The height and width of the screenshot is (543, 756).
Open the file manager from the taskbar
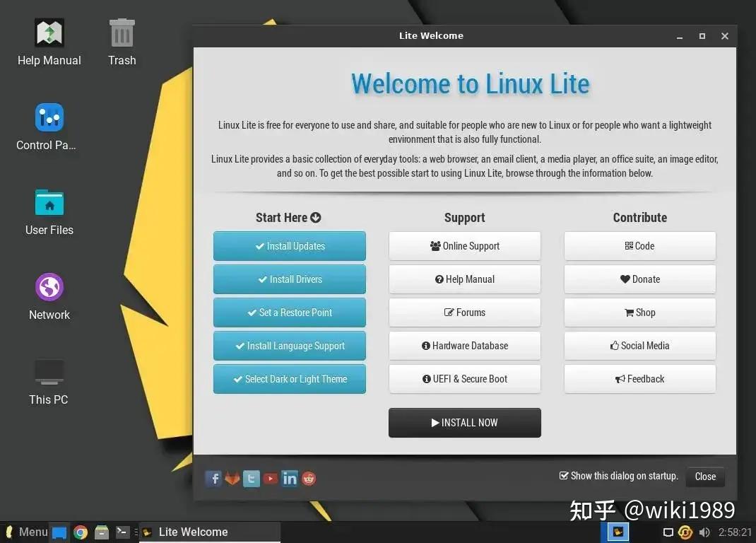[x=101, y=532]
